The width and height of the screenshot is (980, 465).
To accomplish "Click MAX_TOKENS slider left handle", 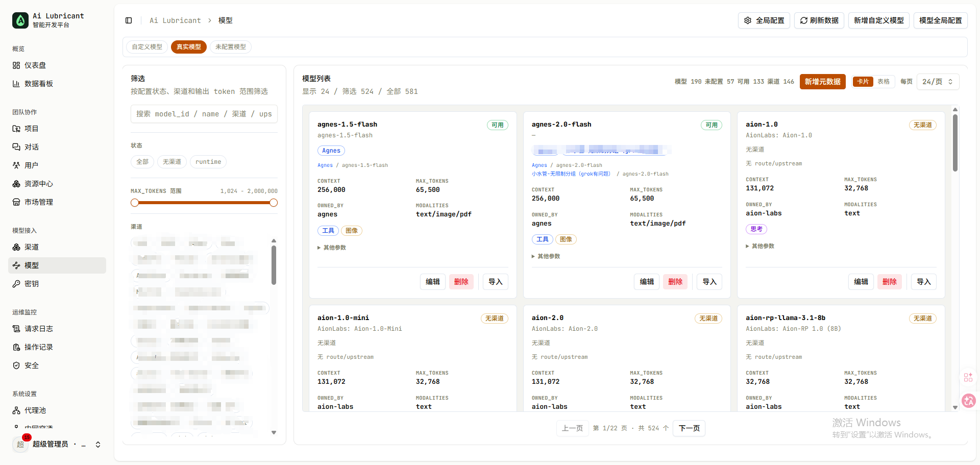I will [x=135, y=203].
